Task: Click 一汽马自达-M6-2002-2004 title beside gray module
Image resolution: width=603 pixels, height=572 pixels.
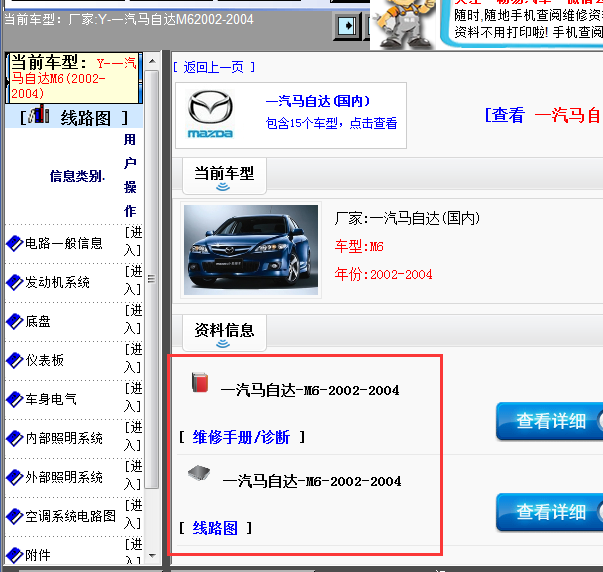Action: tap(312, 481)
